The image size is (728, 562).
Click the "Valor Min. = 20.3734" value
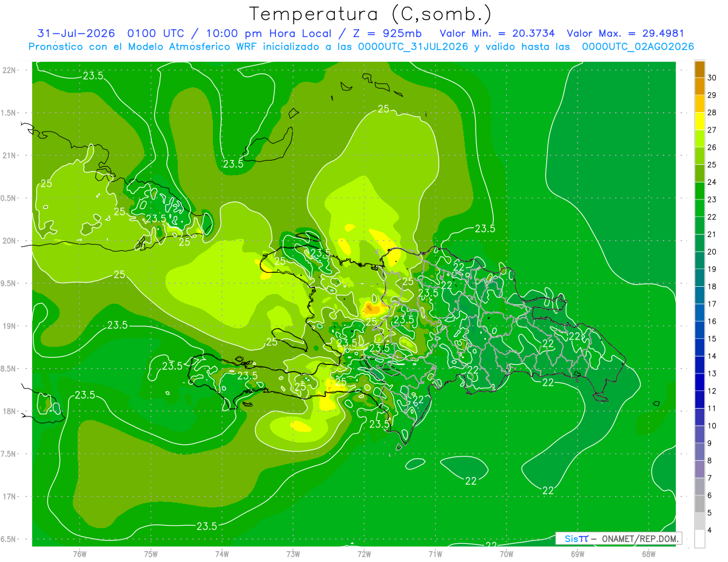click(x=496, y=33)
